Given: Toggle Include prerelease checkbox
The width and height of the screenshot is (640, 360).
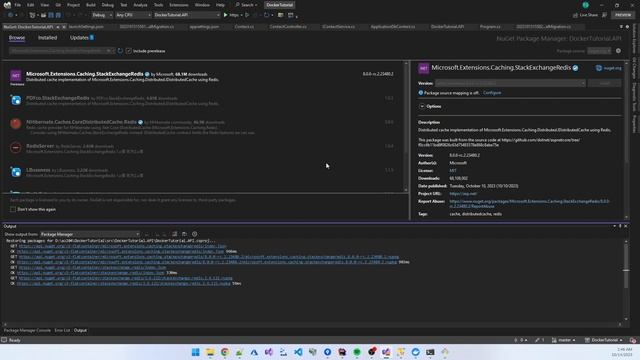Looking at the screenshot, I should tap(129, 51).
